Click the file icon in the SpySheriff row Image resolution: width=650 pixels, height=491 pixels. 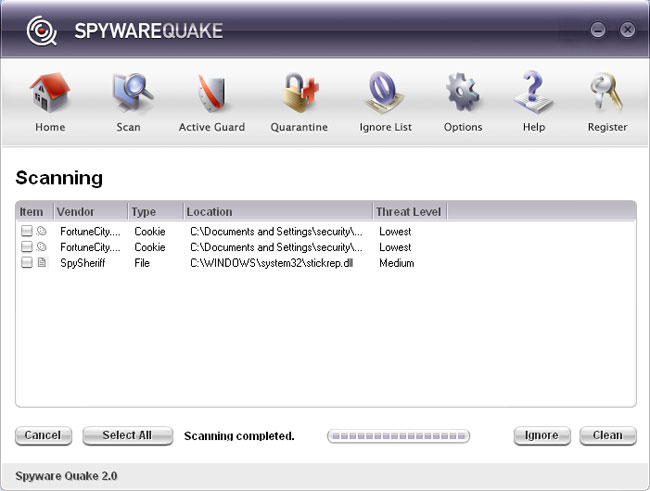pyautogui.click(x=41, y=262)
